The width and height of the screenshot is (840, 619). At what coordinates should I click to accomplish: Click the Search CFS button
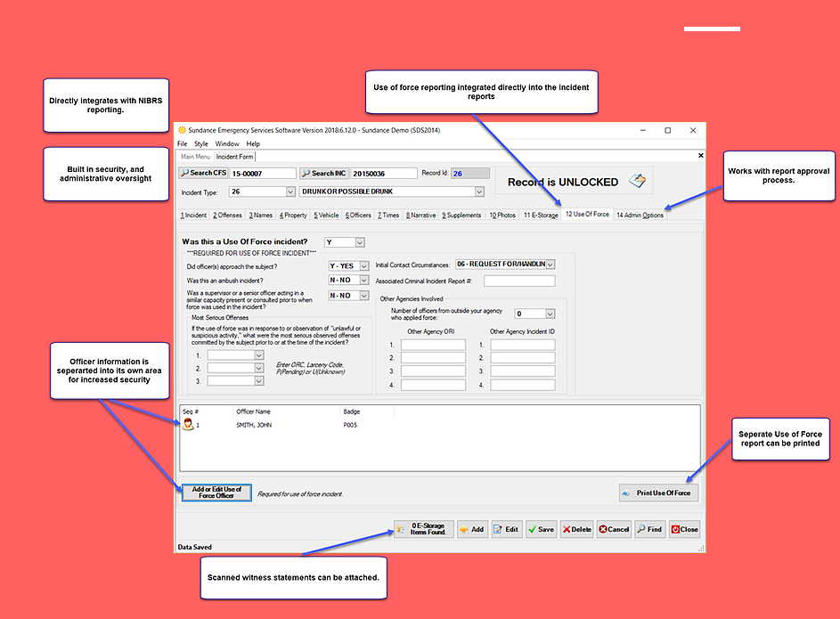[204, 173]
